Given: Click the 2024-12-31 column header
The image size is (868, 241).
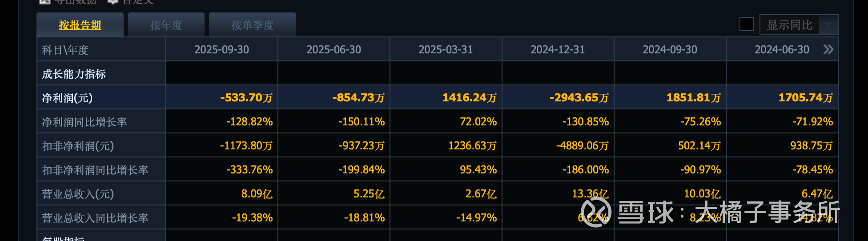Looking at the screenshot, I should coord(558,49).
